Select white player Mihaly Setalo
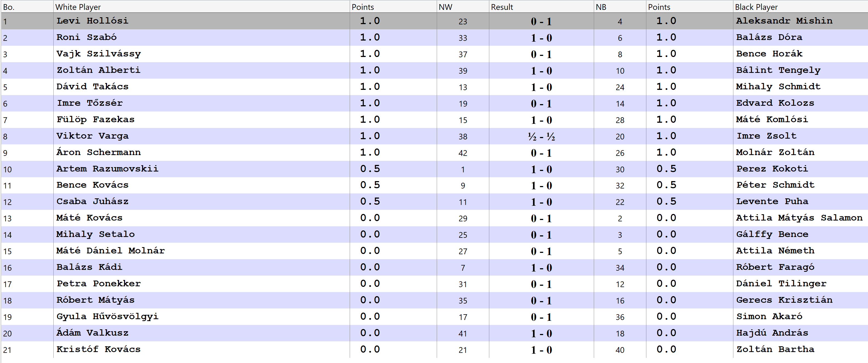868x363 pixels. [x=96, y=235]
